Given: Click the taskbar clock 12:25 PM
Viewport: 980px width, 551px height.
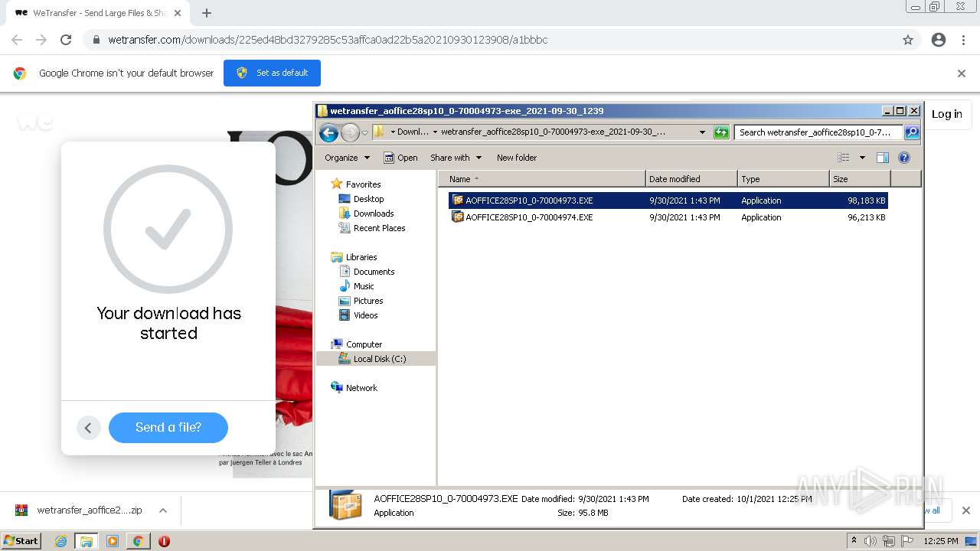Looking at the screenshot, I should click(x=941, y=541).
